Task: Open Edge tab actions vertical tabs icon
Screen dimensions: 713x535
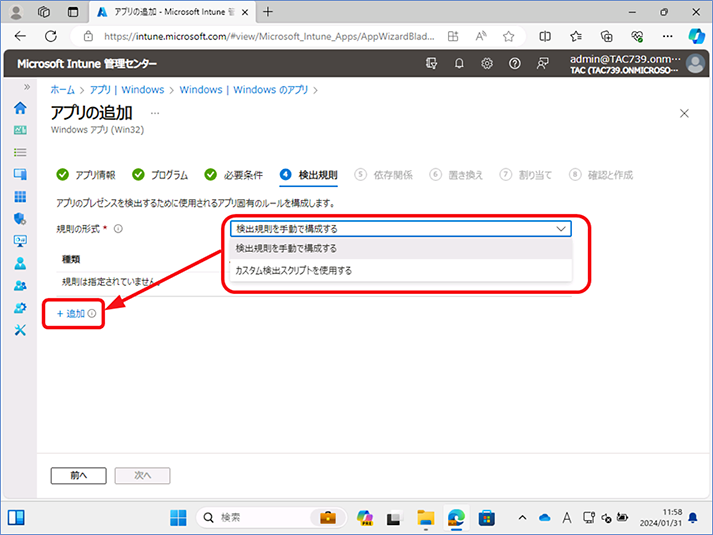Action: tap(73, 12)
